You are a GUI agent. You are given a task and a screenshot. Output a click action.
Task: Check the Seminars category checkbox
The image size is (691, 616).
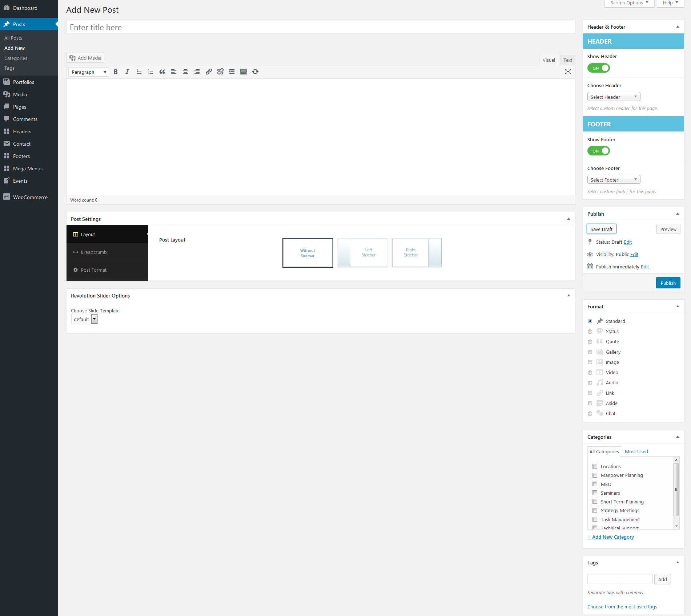[595, 493]
